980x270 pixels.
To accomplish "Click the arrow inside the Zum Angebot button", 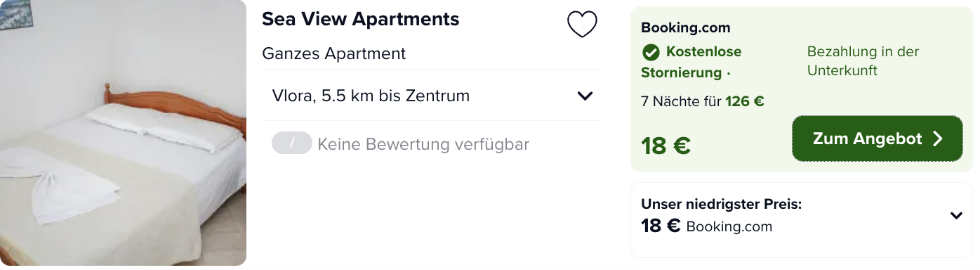I will tap(937, 139).
